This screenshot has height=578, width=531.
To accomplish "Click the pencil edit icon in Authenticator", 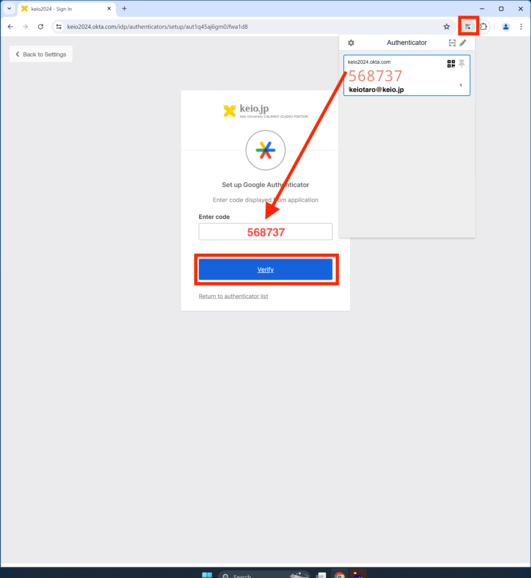I will [x=463, y=43].
